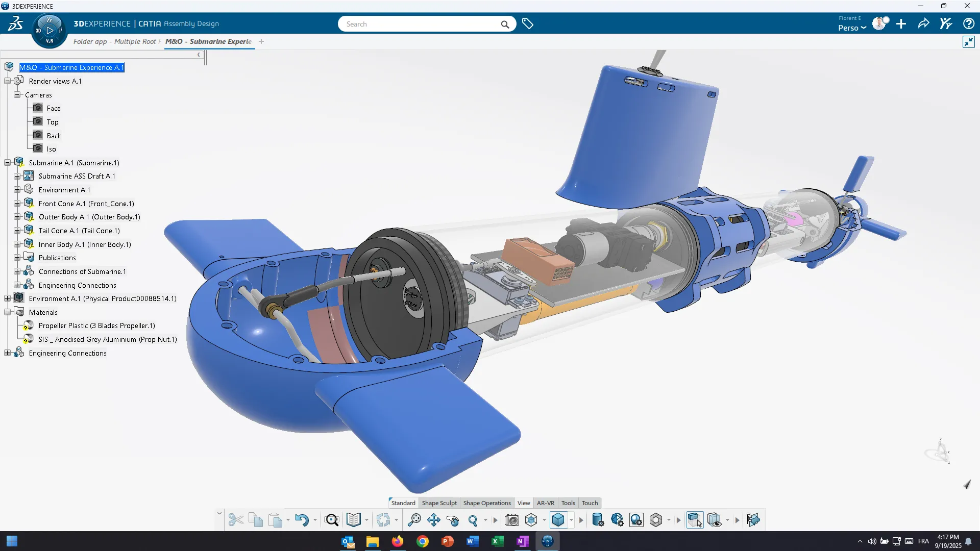Image resolution: width=980 pixels, height=551 pixels.
Task: Open a new tab with the plus button near breadcrumbs
Action: 261,41
